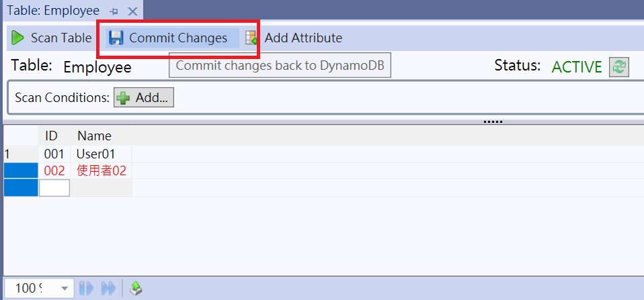Select the cell containing 使用者02

pyautogui.click(x=102, y=170)
